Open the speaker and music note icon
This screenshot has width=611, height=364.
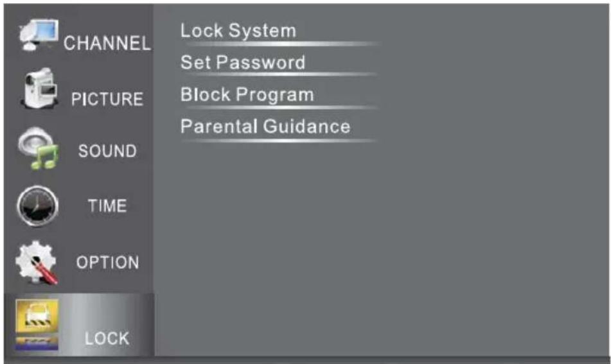[x=38, y=149]
